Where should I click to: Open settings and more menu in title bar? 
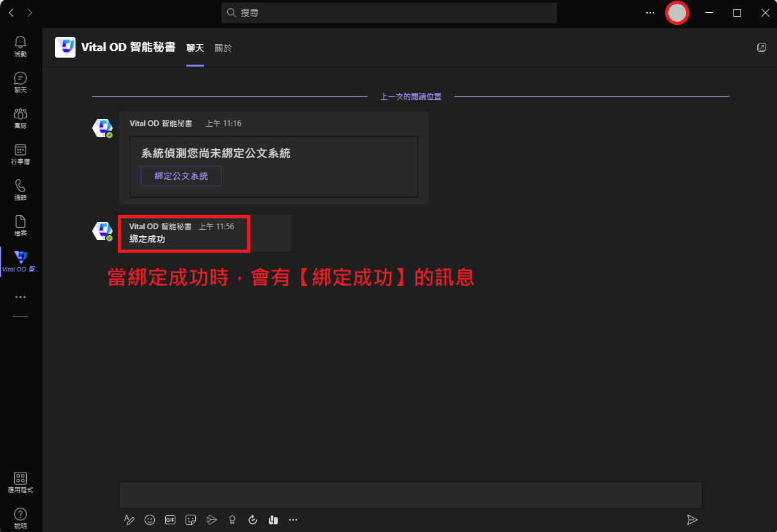pos(650,13)
